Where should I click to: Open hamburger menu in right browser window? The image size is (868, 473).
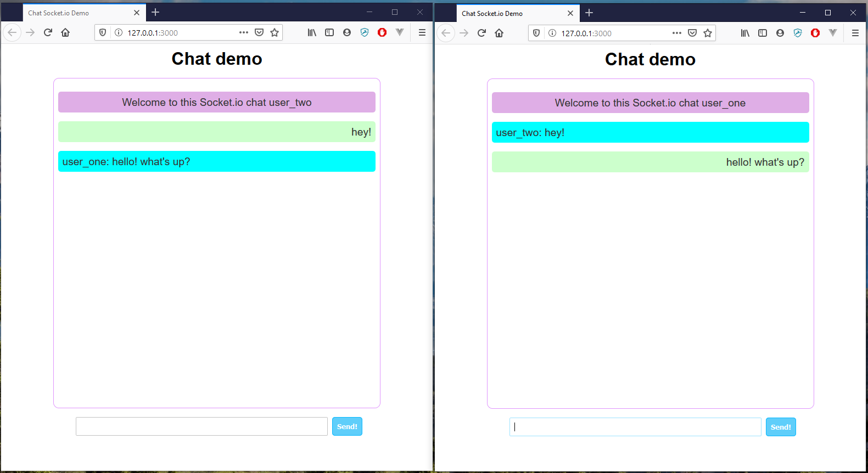pyautogui.click(x=855, y=33)
